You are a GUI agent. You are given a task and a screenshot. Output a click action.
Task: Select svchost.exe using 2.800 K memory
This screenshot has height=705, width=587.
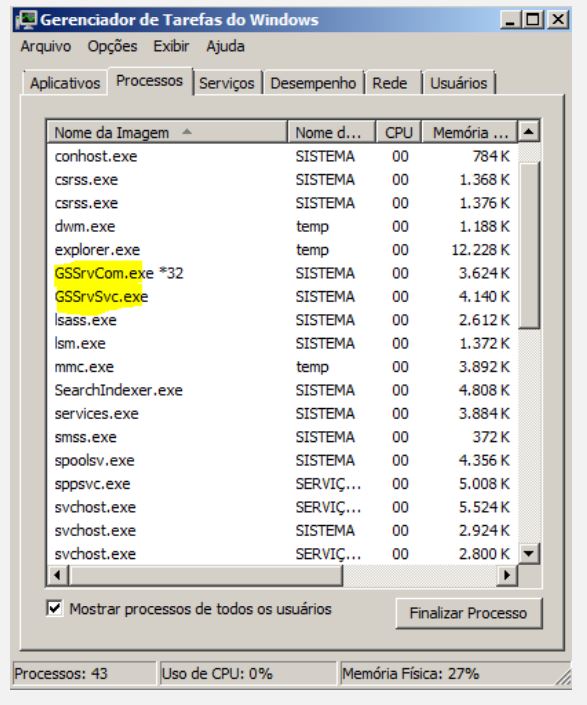coord(282,554)
